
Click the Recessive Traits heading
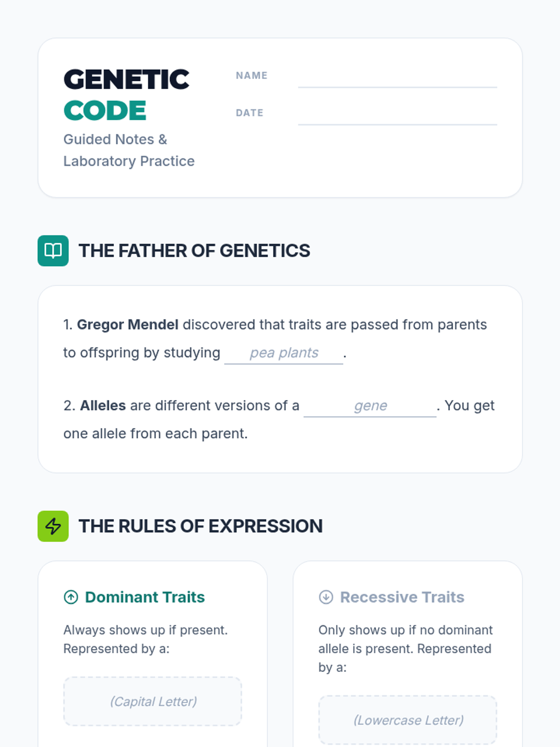point(402,597)
